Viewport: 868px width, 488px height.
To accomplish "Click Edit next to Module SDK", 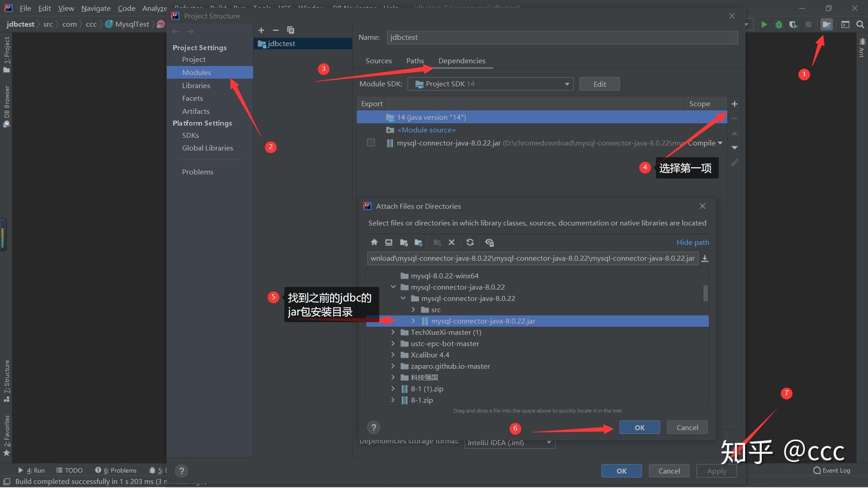I will pyautogui.click(x=599, y=84).
